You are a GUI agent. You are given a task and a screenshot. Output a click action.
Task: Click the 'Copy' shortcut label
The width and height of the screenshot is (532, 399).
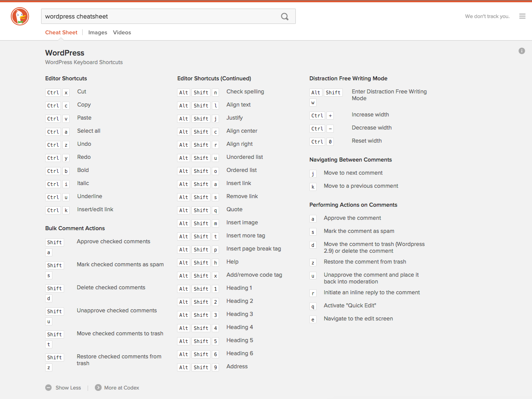pos(84,105)
